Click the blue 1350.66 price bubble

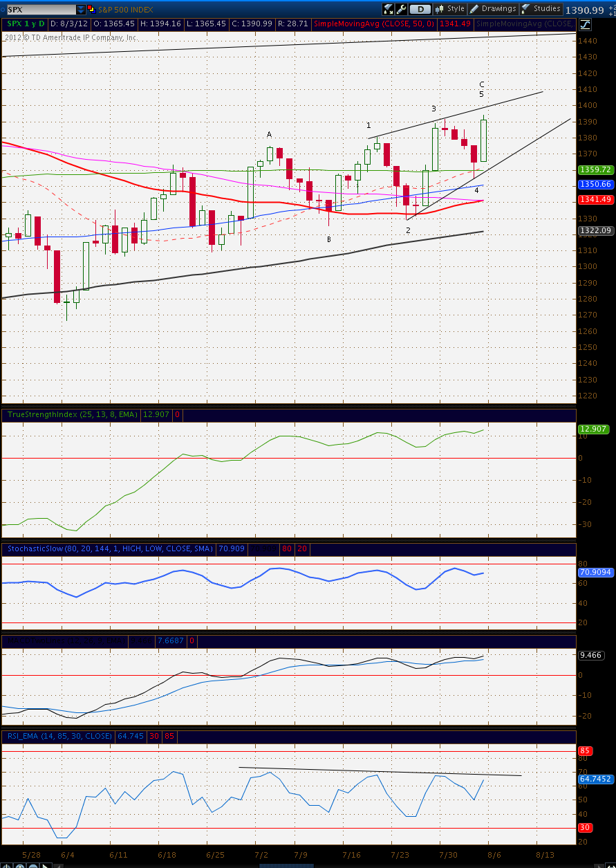point(595,185)
